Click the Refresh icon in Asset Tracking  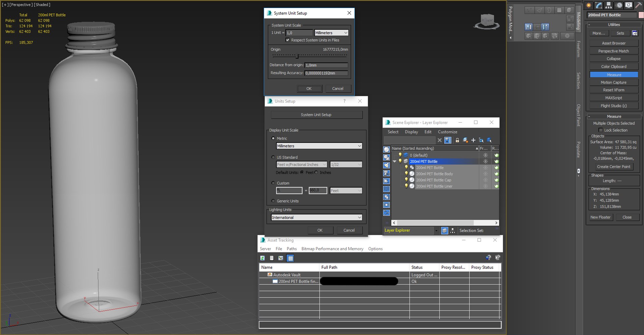coord(263,258)
